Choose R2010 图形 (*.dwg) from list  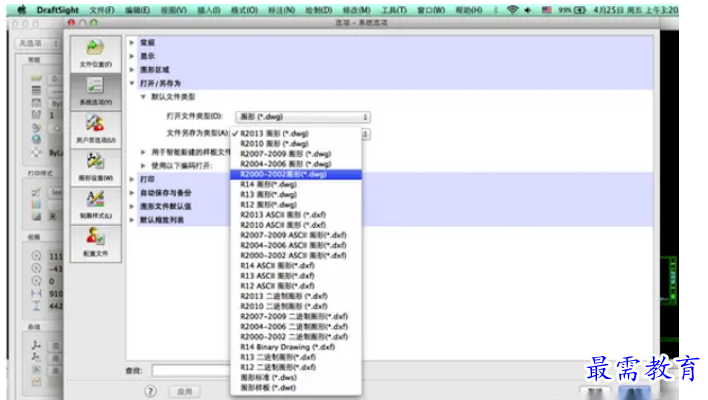pos(296,144)
